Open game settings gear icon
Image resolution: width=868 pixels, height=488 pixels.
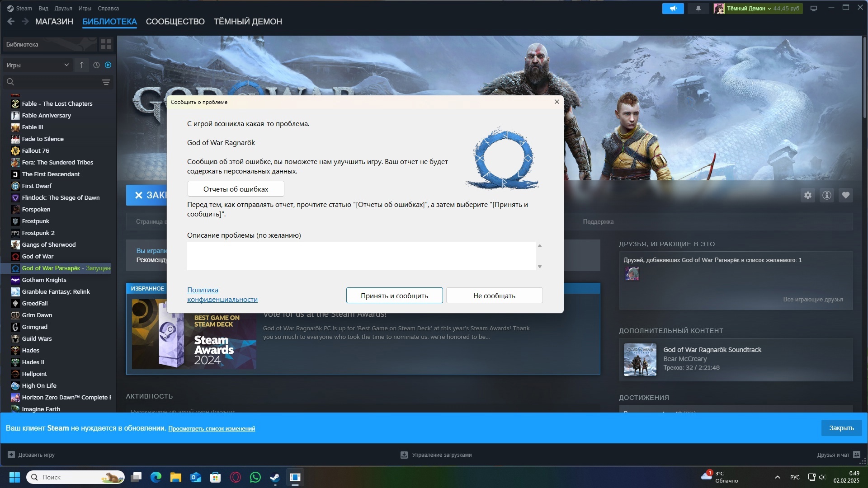(807, 195)
